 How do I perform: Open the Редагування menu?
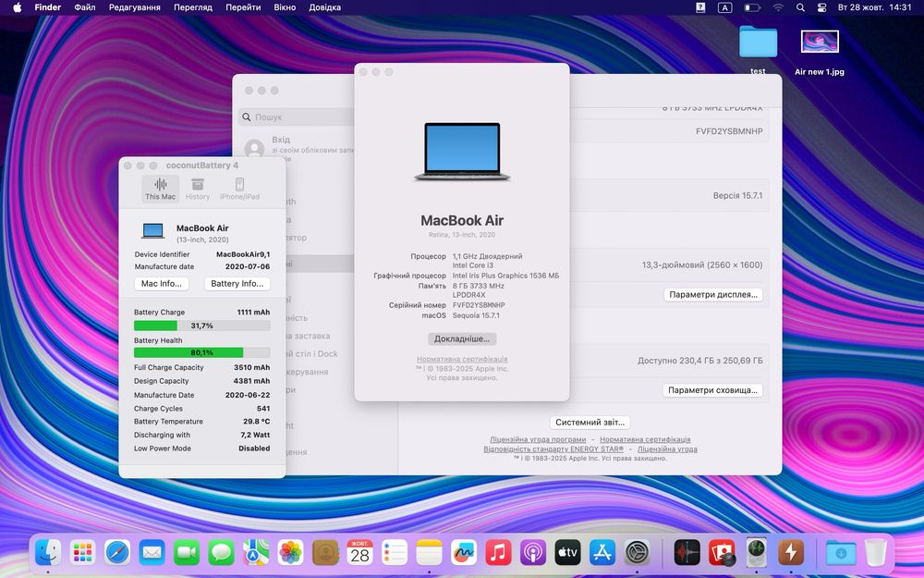[x=134, y=7]
